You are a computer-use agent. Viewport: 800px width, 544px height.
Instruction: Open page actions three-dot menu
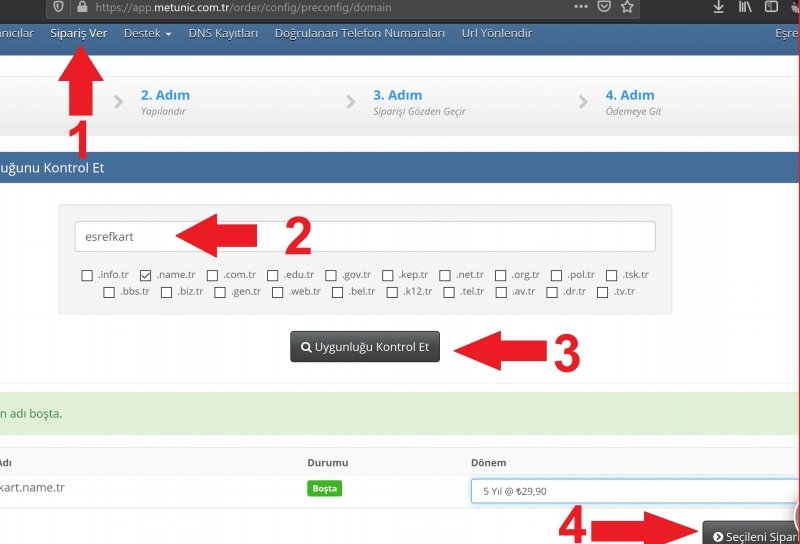coord(581,7)
